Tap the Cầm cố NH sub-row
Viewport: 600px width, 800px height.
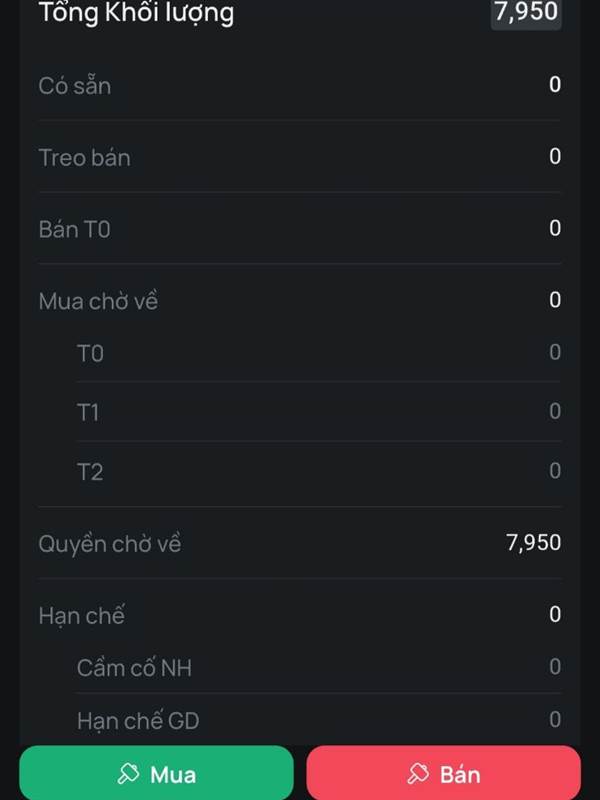click(x=319, y=667)
